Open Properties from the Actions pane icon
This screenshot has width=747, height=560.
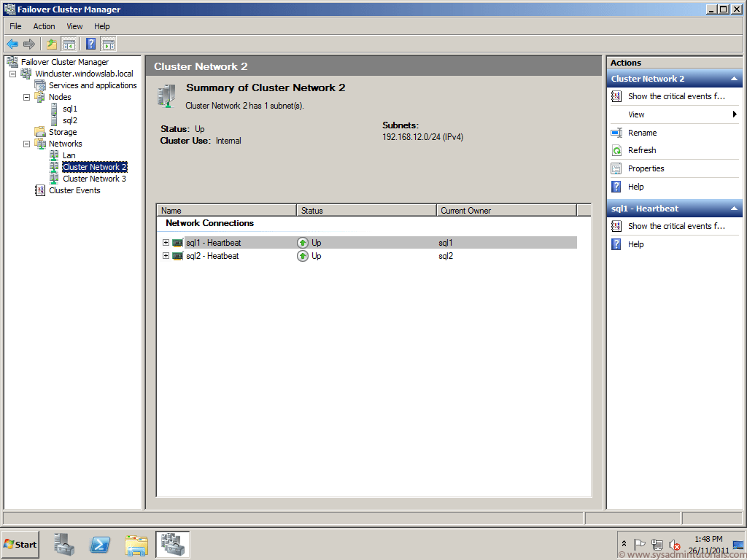616,168
